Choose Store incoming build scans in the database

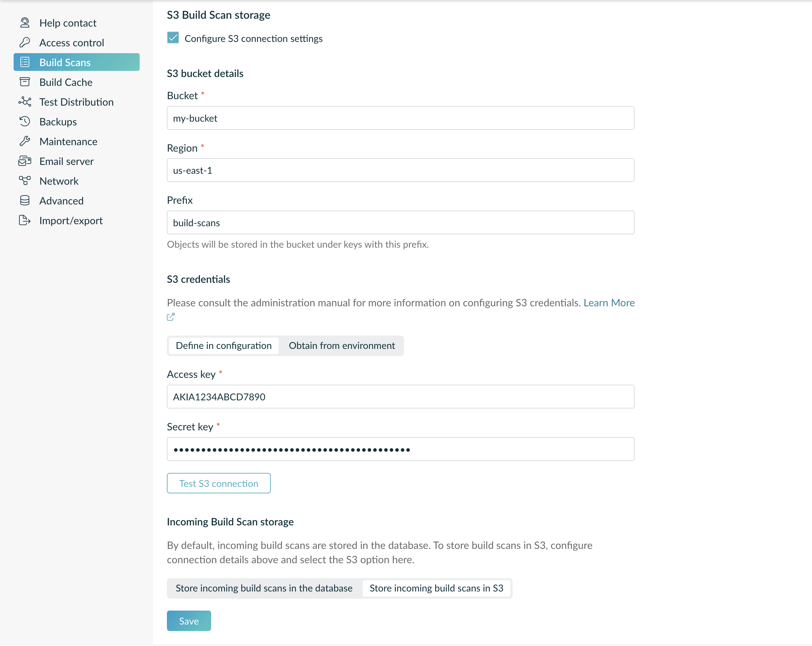(x=264, y=588)
